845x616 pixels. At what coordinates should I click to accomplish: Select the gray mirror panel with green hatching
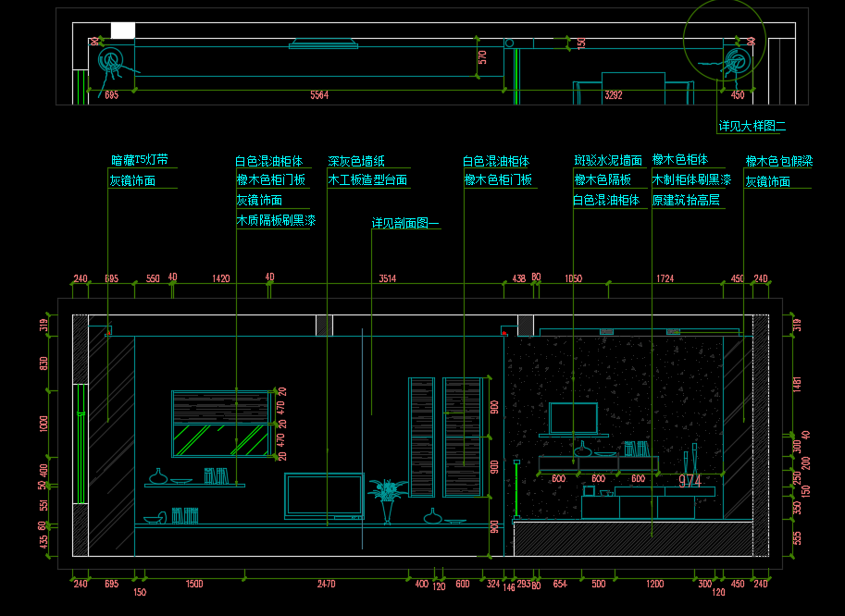click(x=220, y=441)
